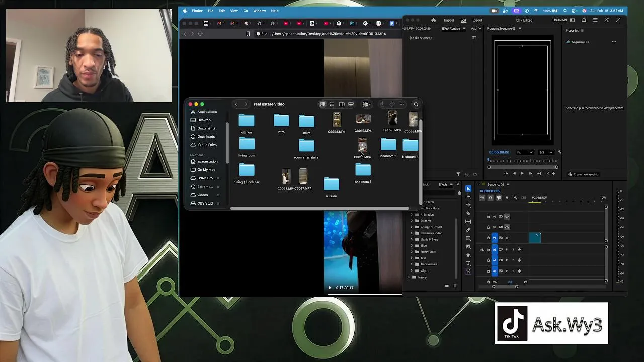Switch Finder to column view
Image resolution: width=644 pixels, height=362 pixels.
[342, 104]
